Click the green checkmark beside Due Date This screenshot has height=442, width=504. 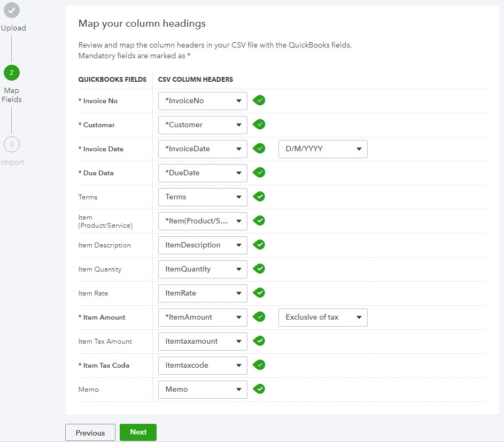click(x=259, y=173)
